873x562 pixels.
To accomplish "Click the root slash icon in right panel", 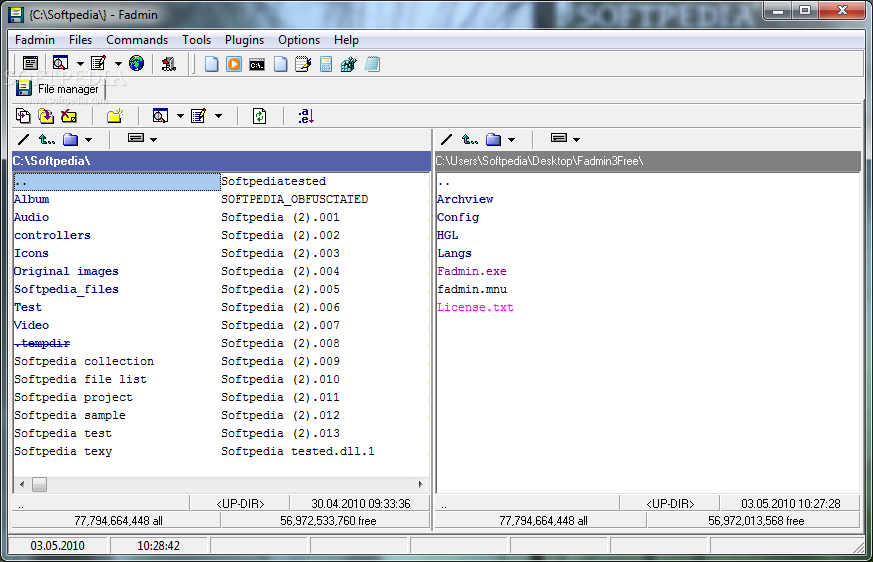I will tap(446, 140).
